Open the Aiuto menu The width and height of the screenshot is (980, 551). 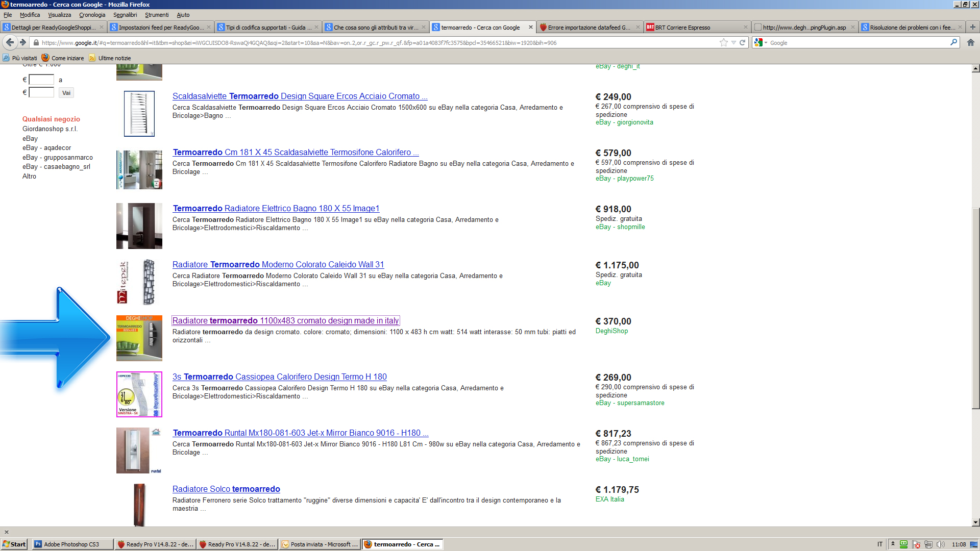(183, 15)
